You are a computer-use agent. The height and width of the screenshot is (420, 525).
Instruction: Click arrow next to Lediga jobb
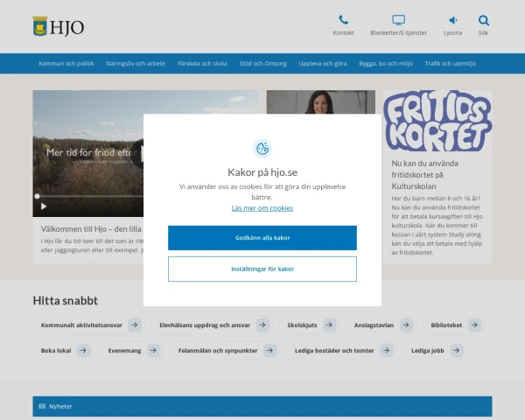457,350
